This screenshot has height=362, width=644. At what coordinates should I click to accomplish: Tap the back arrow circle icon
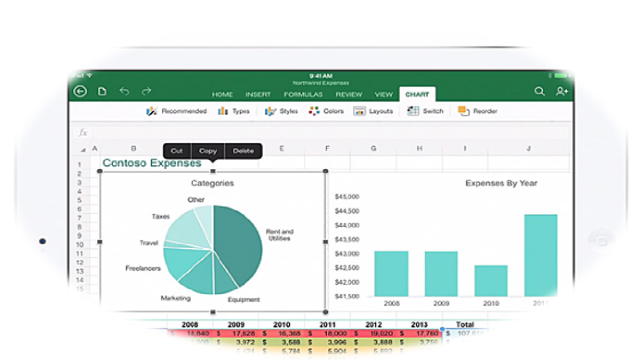[80, 92]
